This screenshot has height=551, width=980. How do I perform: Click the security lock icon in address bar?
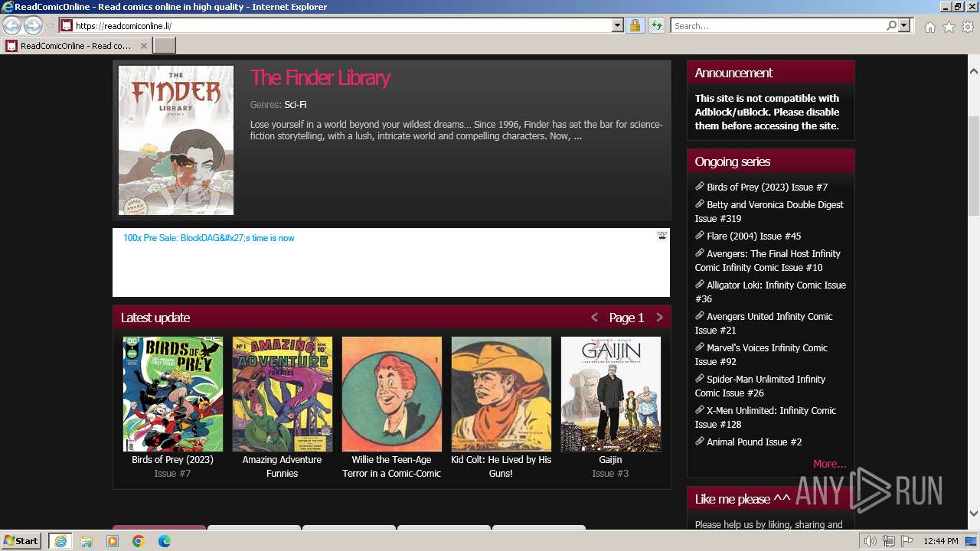pyautogui.click(x=635, y=25)
